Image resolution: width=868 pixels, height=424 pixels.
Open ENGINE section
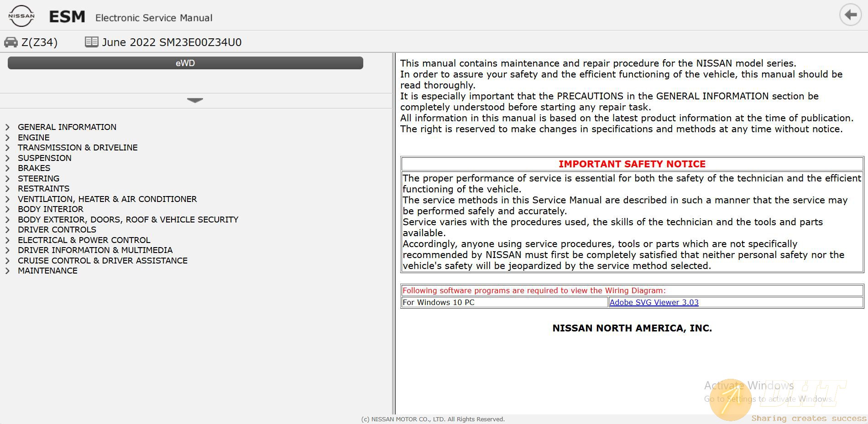click(34, 138)
